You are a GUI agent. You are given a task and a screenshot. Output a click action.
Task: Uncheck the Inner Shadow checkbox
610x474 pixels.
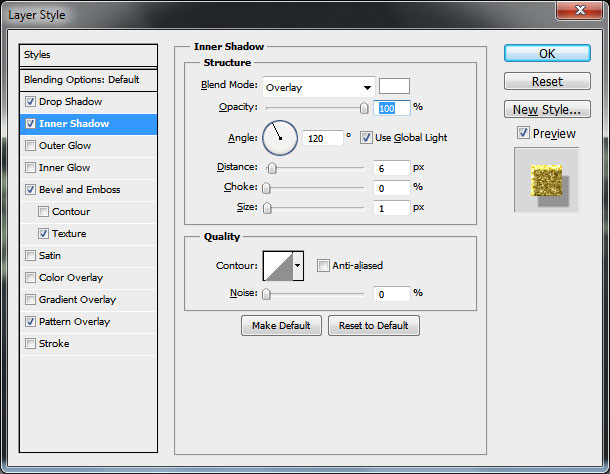tap(30, 124)
